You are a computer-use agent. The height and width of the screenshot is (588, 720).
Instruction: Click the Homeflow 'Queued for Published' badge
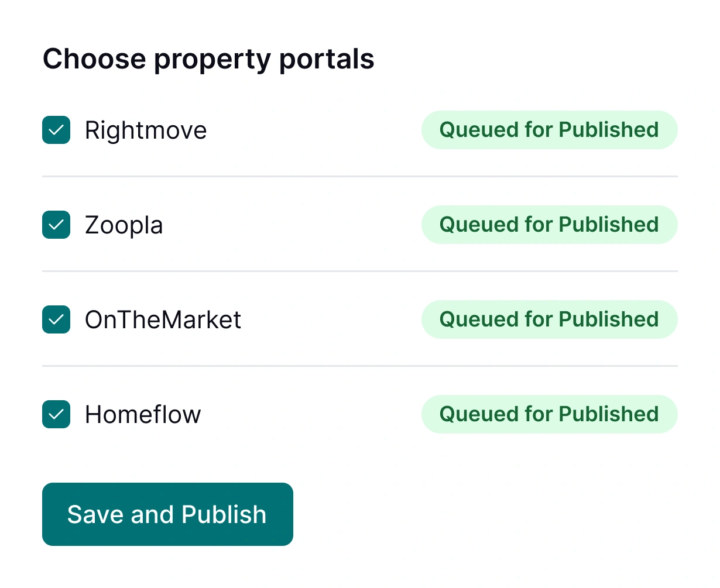click(x=549, y=414)
